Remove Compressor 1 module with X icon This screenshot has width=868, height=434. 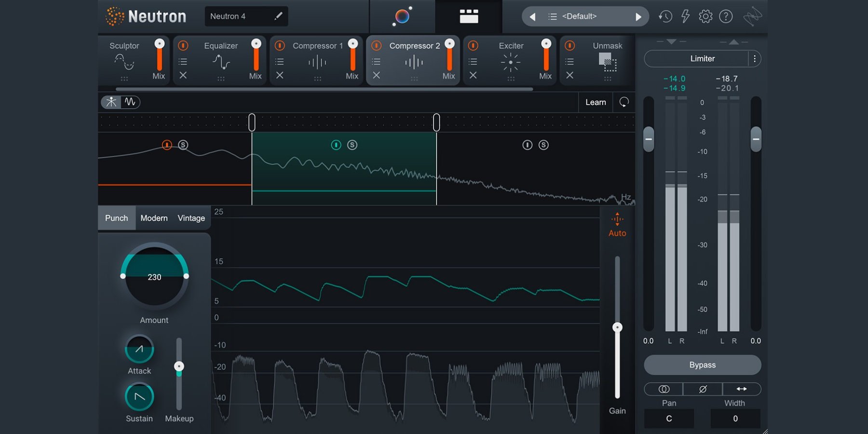pos(280,75)
